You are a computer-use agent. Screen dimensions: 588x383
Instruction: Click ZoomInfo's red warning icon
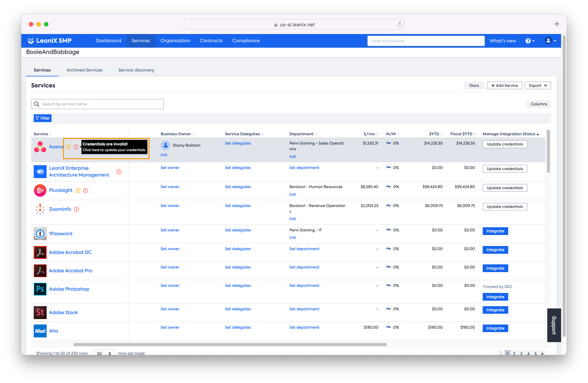[77, 209]
